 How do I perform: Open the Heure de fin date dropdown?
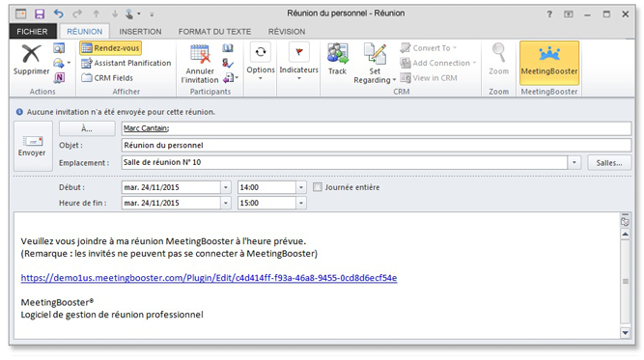pyautogui.click(x=226, y=203)
